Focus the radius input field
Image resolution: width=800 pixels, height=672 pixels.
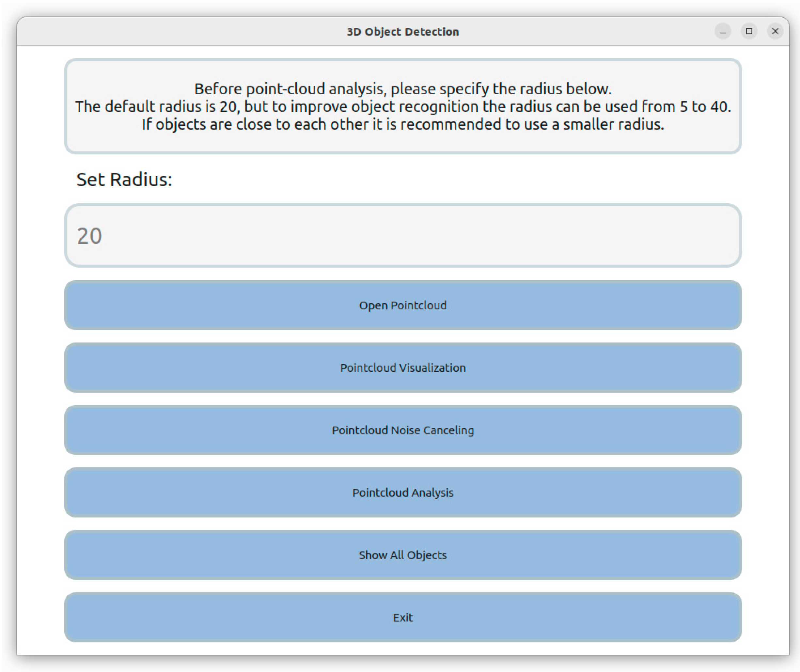click(403, 235)
